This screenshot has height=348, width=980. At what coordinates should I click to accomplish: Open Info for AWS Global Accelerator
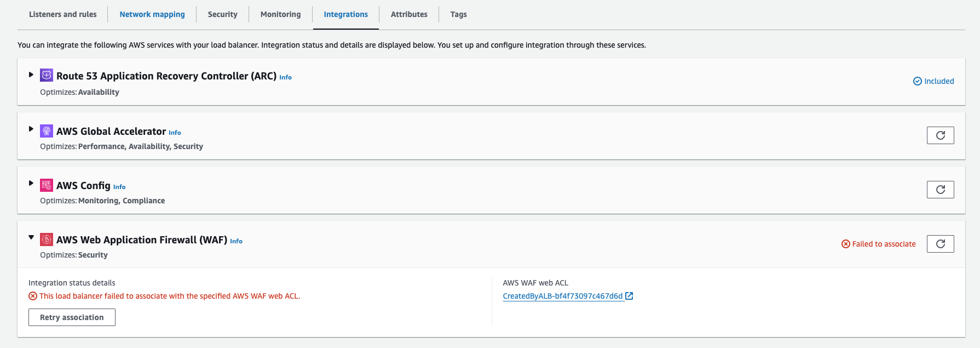pos(175,133)
